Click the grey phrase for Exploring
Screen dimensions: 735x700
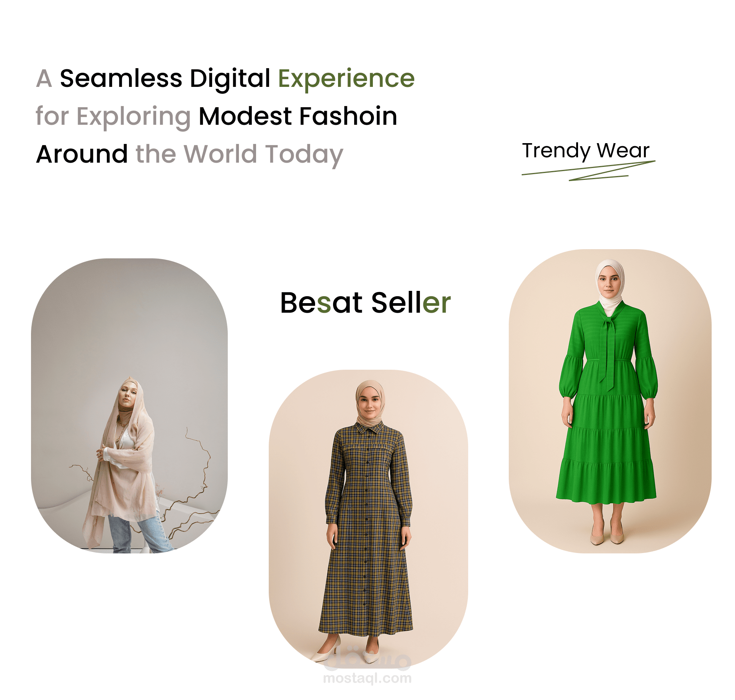point(113,117)
